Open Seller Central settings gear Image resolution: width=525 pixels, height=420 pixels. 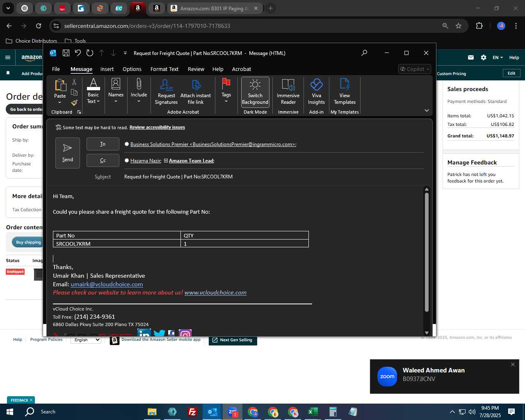point(484,57)
